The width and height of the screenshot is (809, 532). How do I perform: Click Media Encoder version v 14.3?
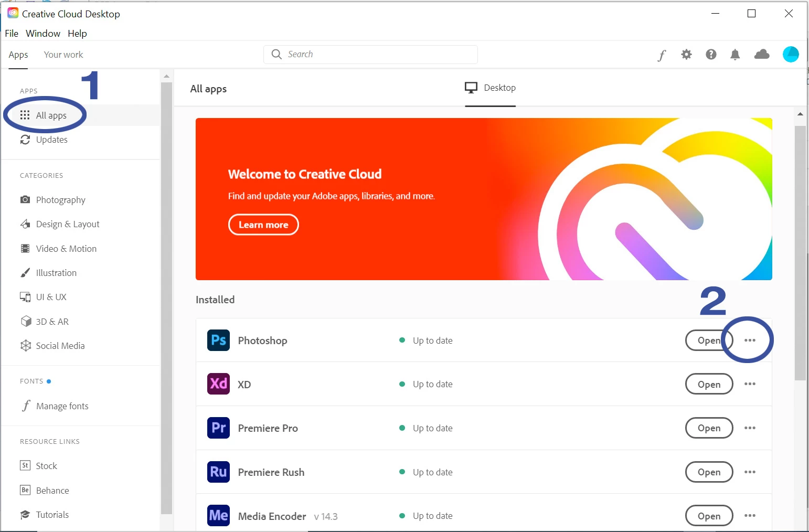(326, 517)
